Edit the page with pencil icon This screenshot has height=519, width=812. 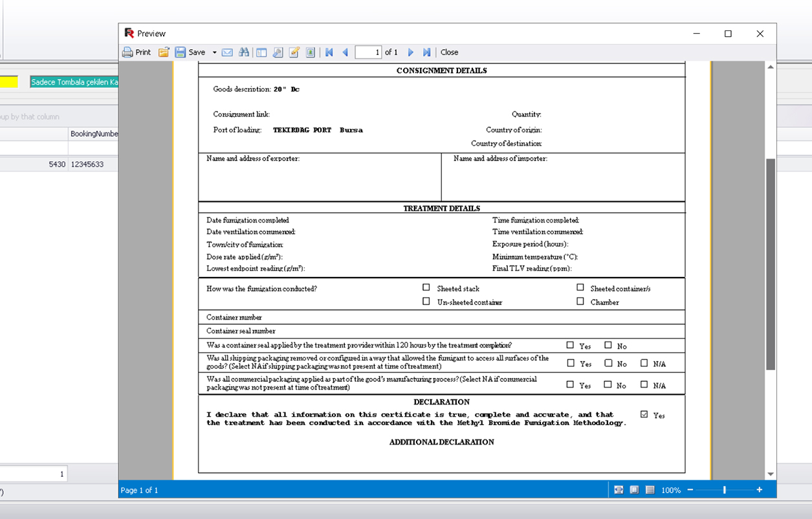tap(294, 52)
